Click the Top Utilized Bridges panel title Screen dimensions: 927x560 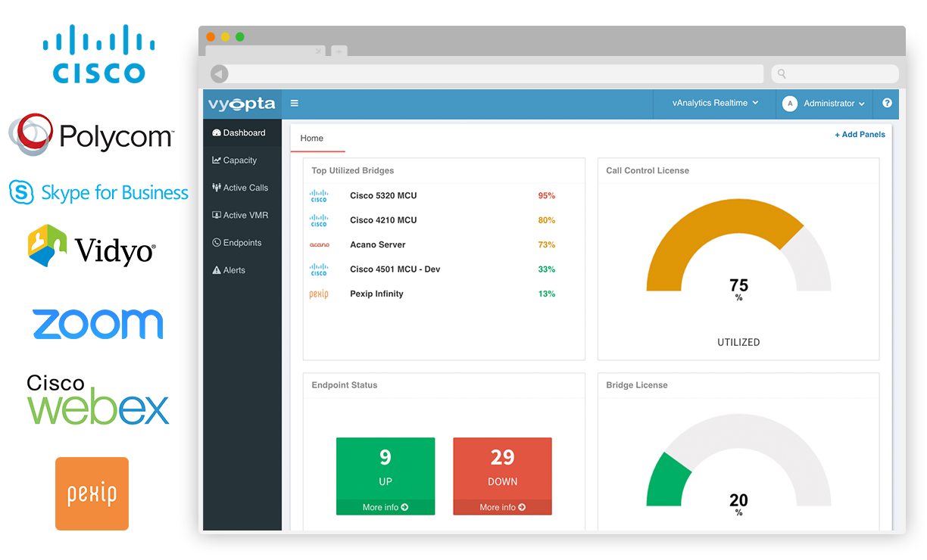click(x=353, y=170)
